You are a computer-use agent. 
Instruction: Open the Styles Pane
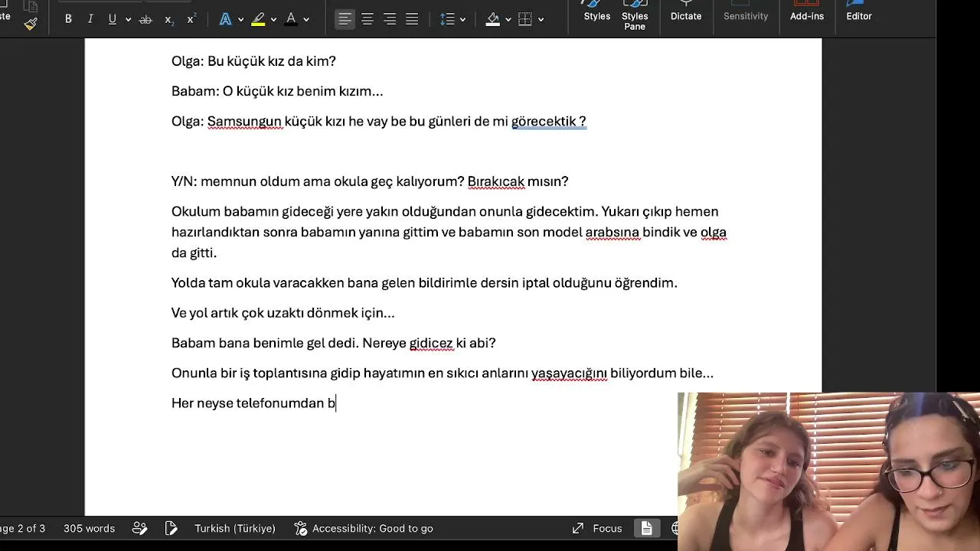click(635, 15)
